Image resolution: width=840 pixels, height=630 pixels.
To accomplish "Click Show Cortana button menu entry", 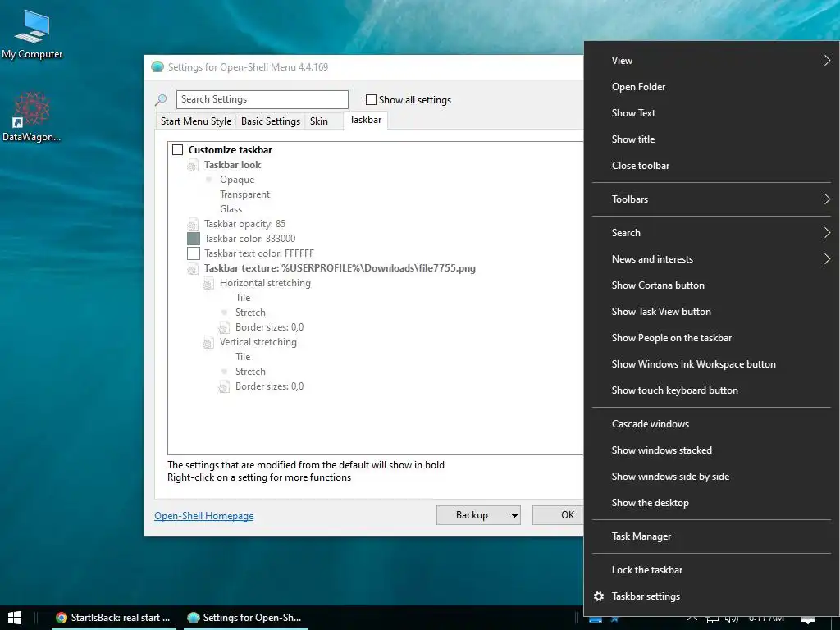I will 712,285.
